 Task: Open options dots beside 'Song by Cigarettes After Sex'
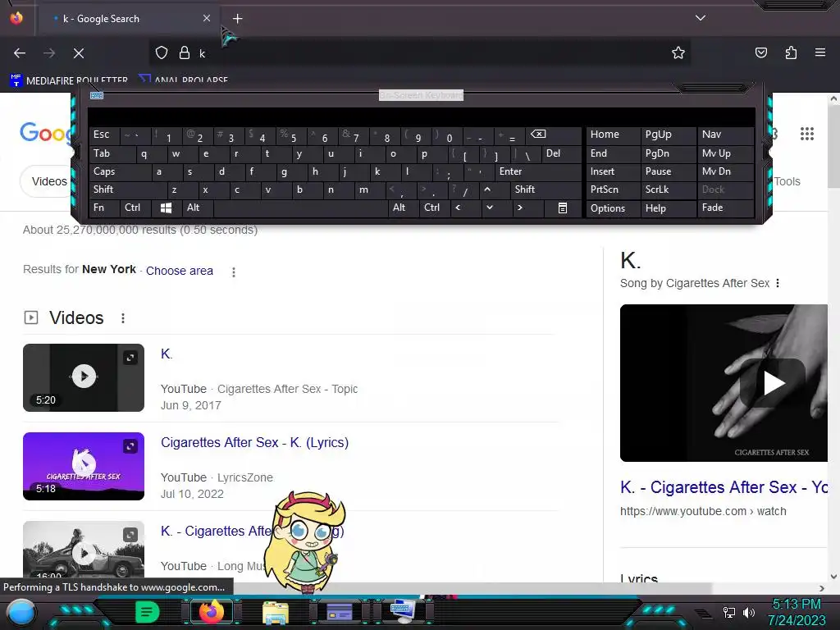click(778, 283)
